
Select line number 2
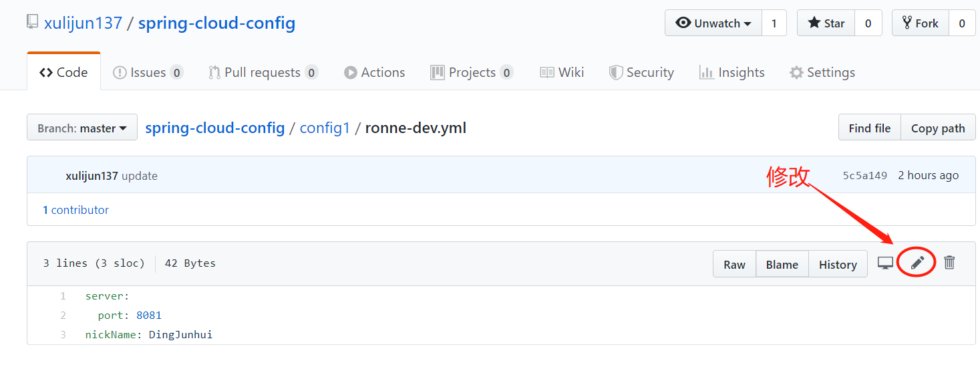[x=63, y=315]
